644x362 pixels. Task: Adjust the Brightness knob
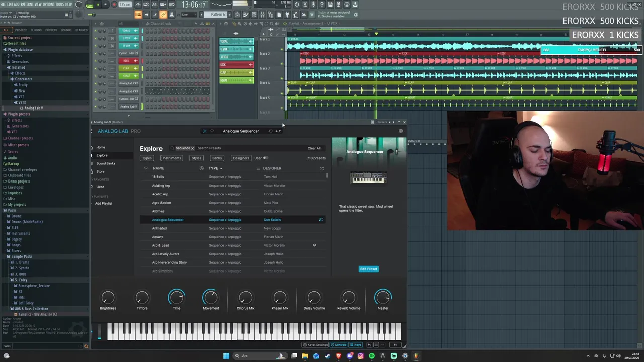108,298
